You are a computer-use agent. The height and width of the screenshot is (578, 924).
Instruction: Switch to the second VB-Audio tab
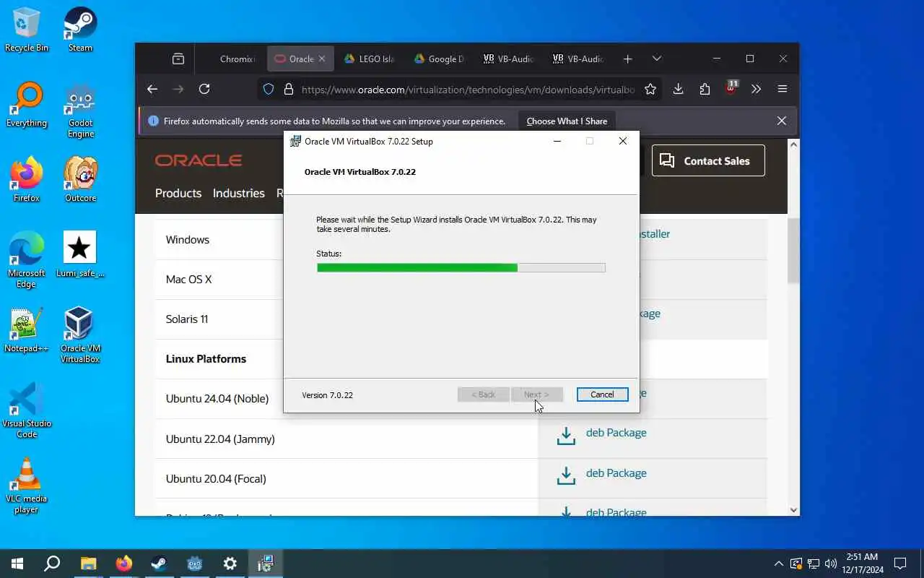577,59
